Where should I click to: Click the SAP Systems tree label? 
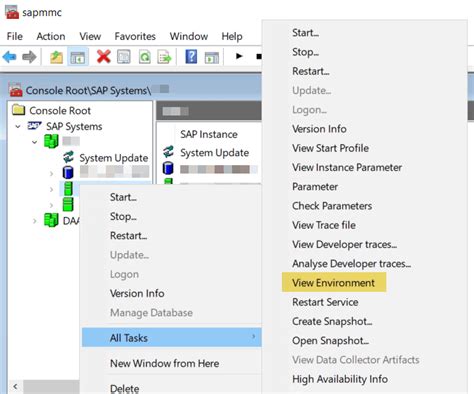(74, 126)
